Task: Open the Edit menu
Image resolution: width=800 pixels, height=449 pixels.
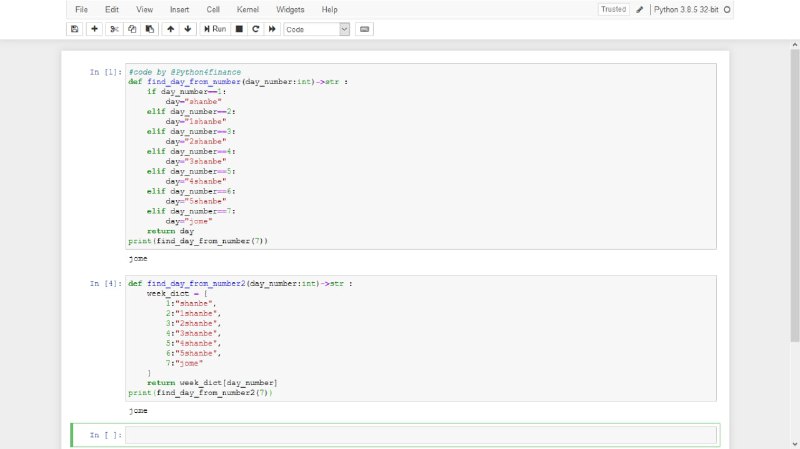Action: [x=112, y=10]
